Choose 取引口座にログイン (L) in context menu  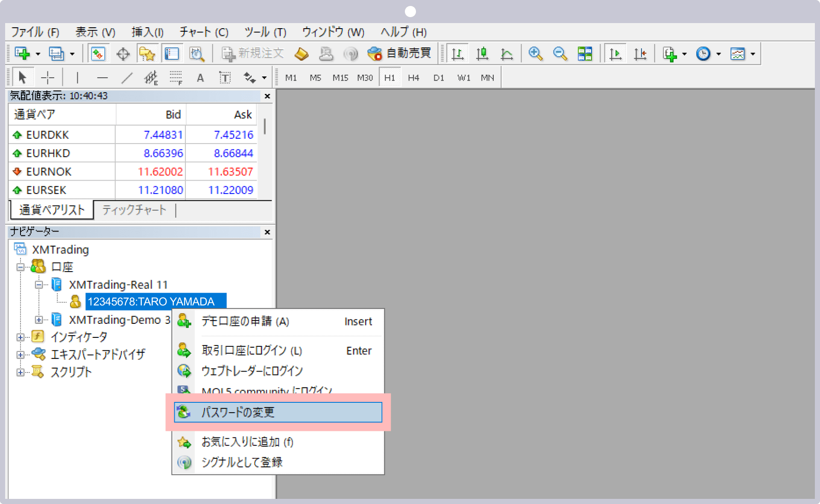tap(278, 351)
